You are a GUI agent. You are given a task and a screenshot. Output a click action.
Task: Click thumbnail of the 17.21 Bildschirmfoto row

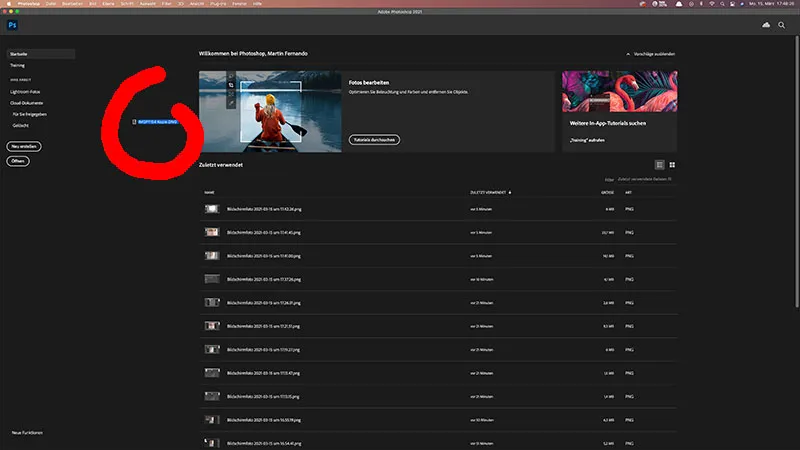pyautogui.click(x=212, y=326)
